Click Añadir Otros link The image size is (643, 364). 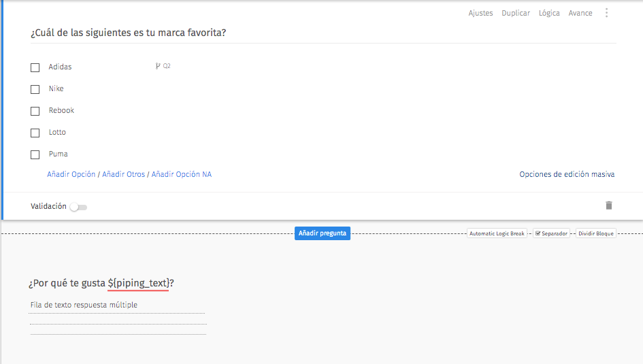pyautogui.click(x=124, y=174)
